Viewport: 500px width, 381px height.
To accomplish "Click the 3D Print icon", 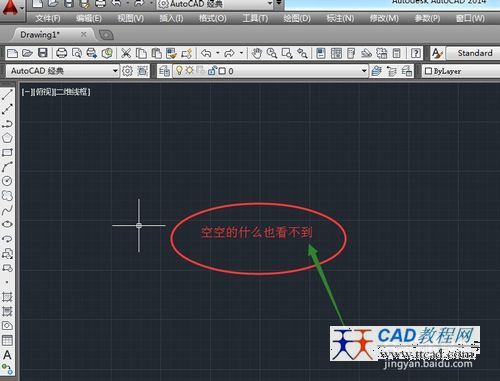I will click(107, 53).
